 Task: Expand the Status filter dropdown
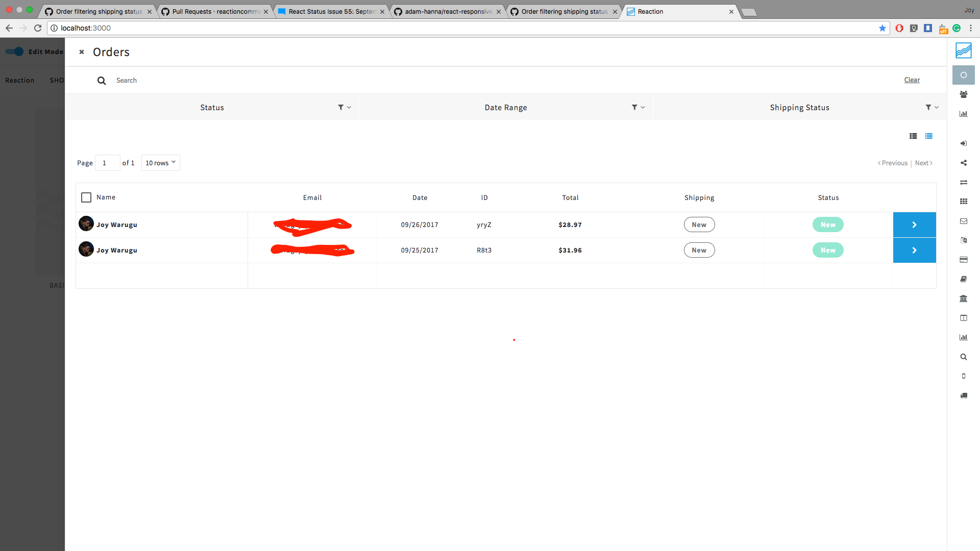[345, 107]
